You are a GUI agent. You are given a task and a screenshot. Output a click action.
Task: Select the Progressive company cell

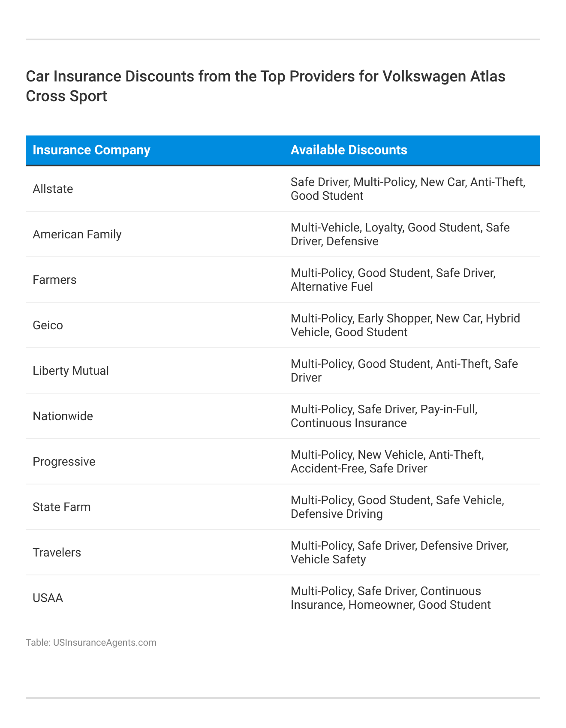pos(64,462)
